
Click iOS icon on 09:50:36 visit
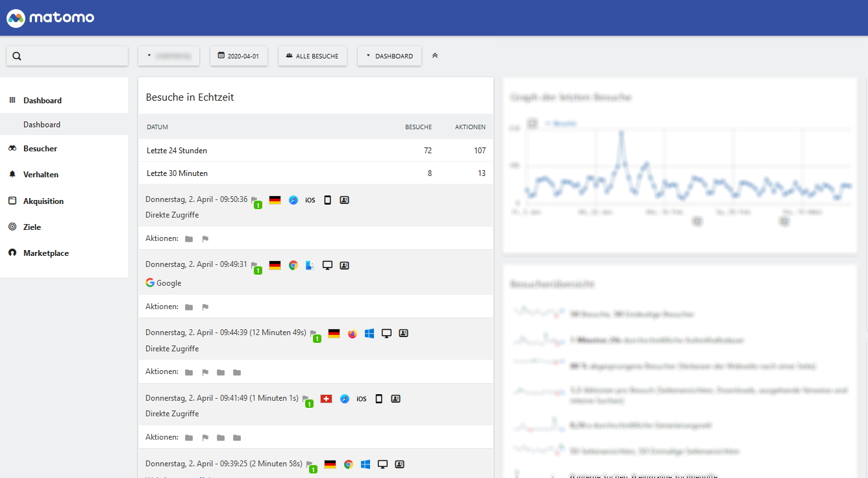(x=310, y=200)
